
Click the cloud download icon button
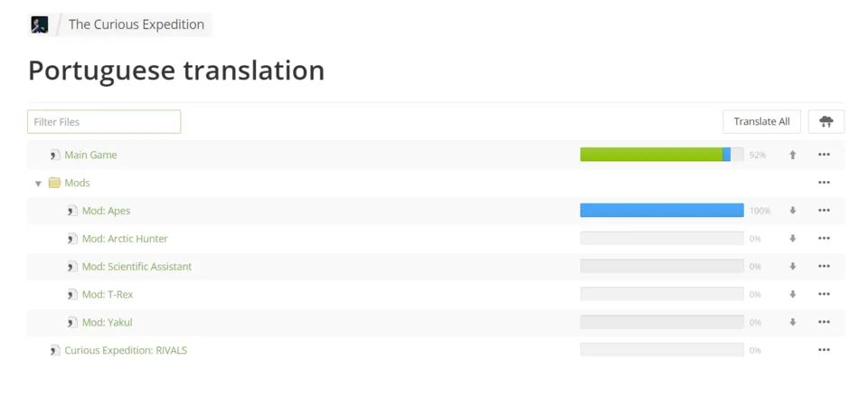point(826,122)
